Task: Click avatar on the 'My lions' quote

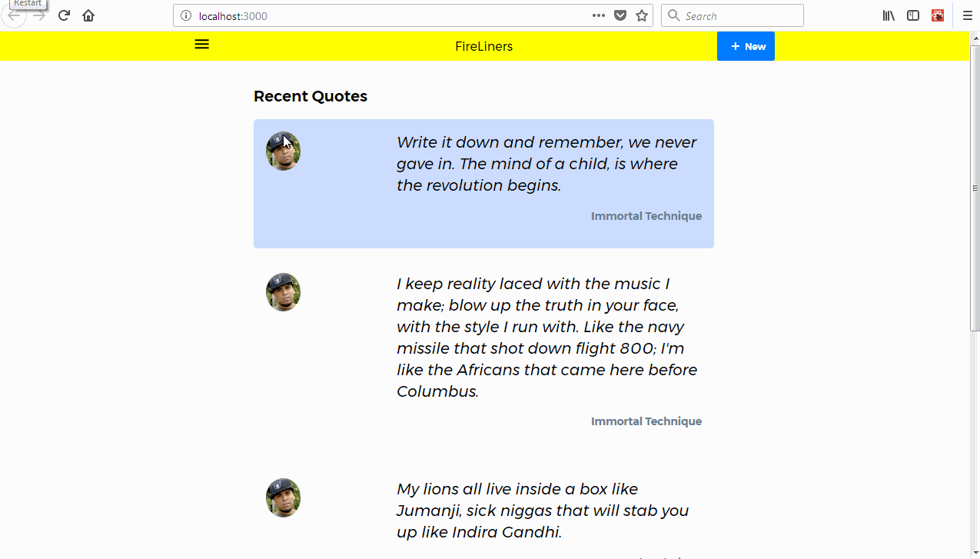Action: (283, 497)
